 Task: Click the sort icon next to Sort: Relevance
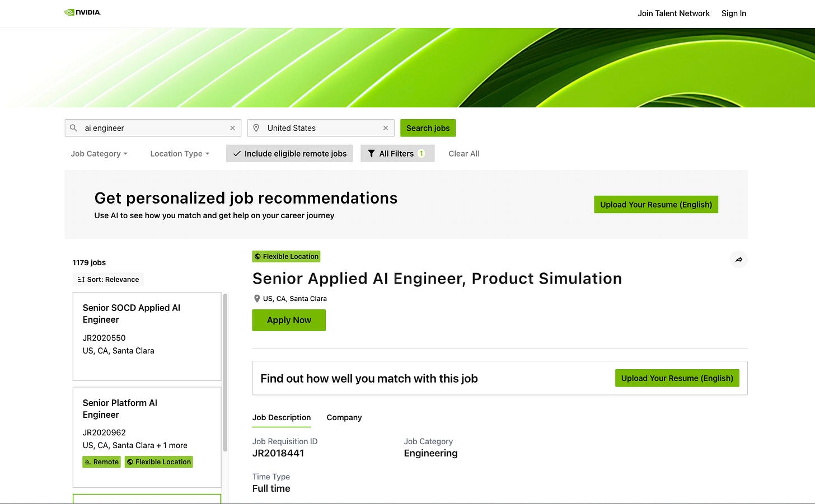pos(81,279)
